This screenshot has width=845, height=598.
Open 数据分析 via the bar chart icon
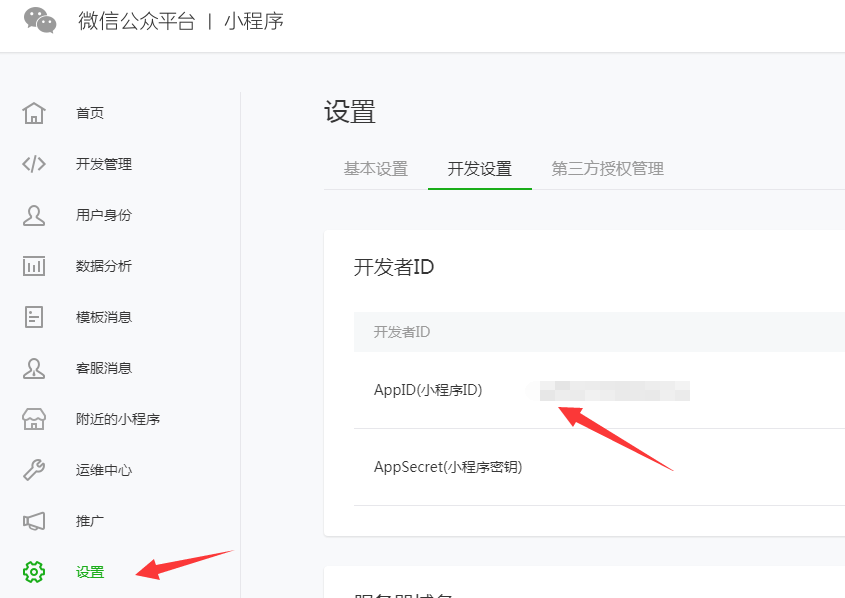tap(34, 266)
